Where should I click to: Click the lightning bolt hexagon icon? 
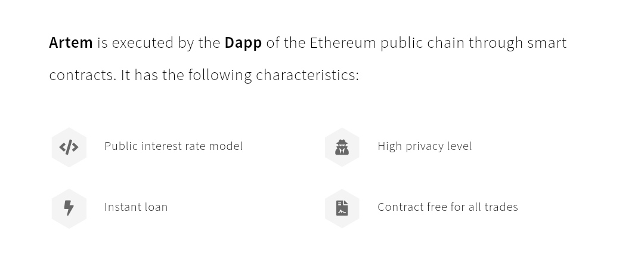coord(69,208)
